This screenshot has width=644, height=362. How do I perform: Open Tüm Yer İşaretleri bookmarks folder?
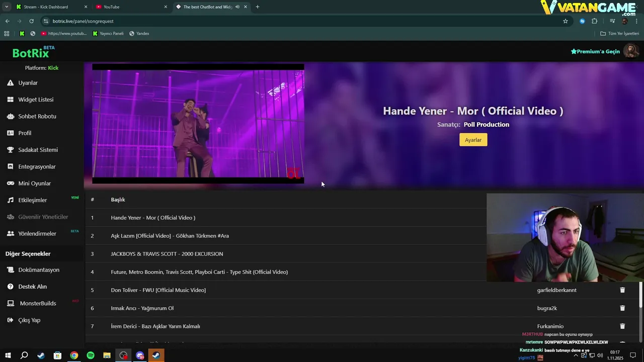click(619, 34)
